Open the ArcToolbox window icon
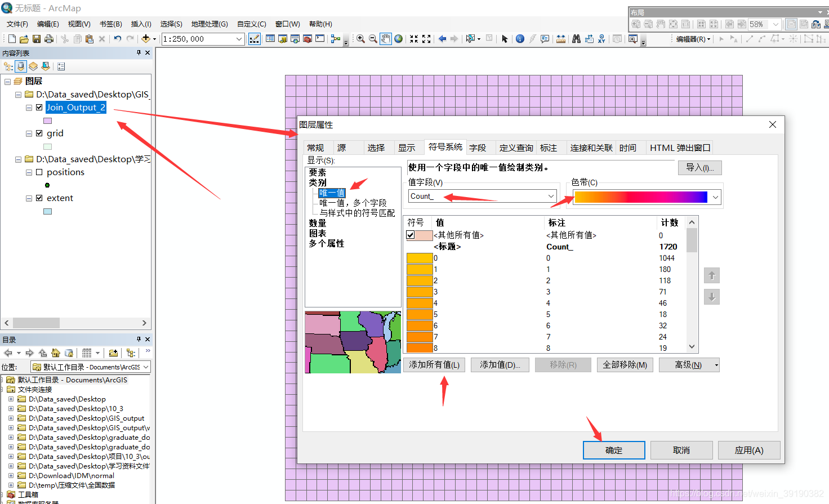The width and height of the screenshot is (829, 504). point(307,39)
